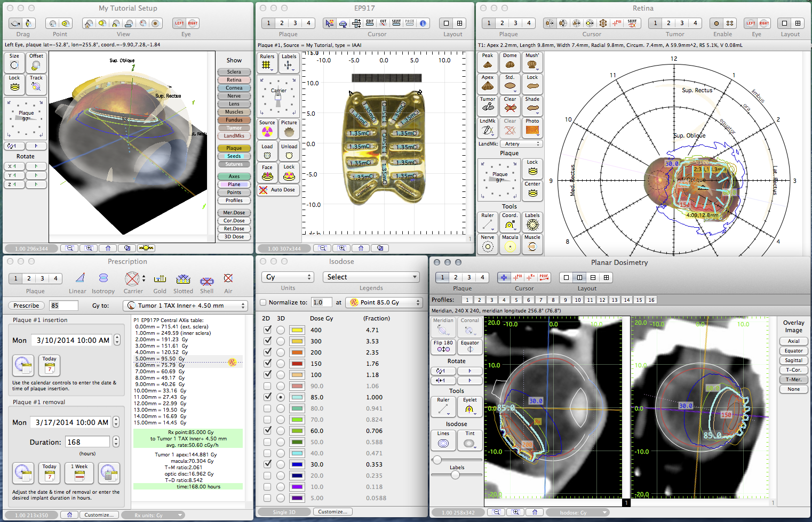Select the Slotted plaque icon
This screenshot has height=522, width=812.
tap(183, 278)
